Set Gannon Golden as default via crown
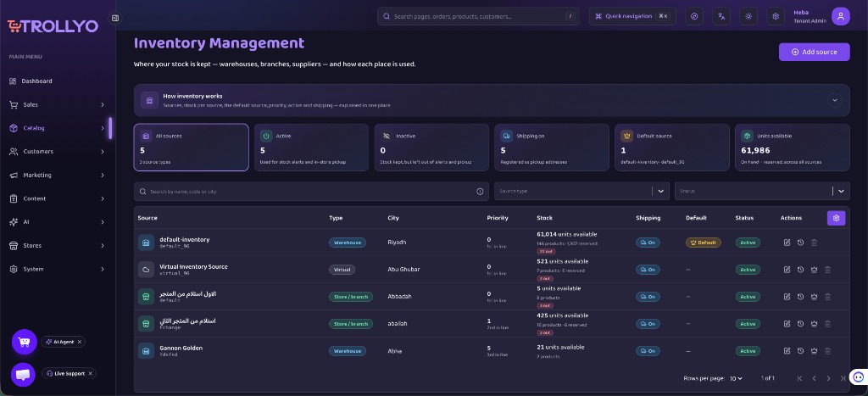 [815, 350]
